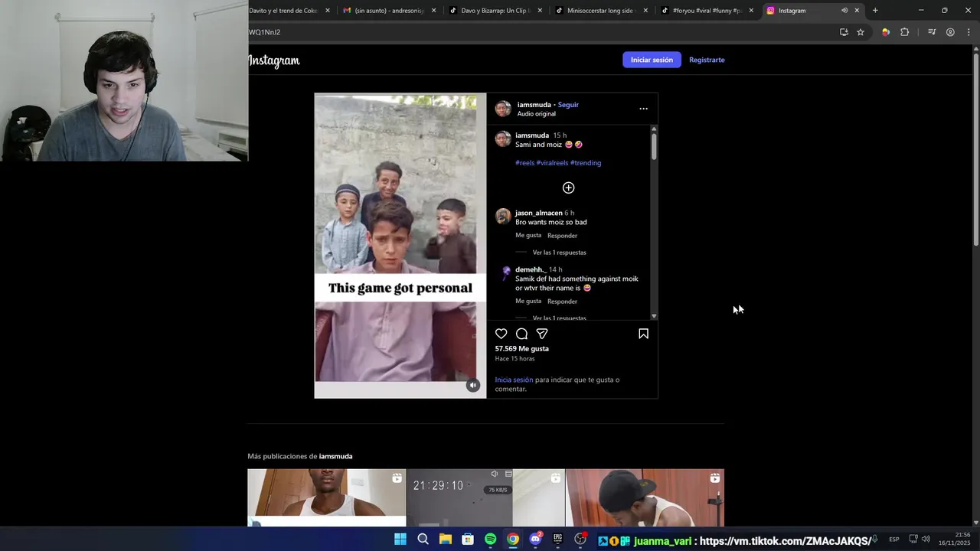
Task: Open jason_almacen's profile avatar
Action: (503, 216)
